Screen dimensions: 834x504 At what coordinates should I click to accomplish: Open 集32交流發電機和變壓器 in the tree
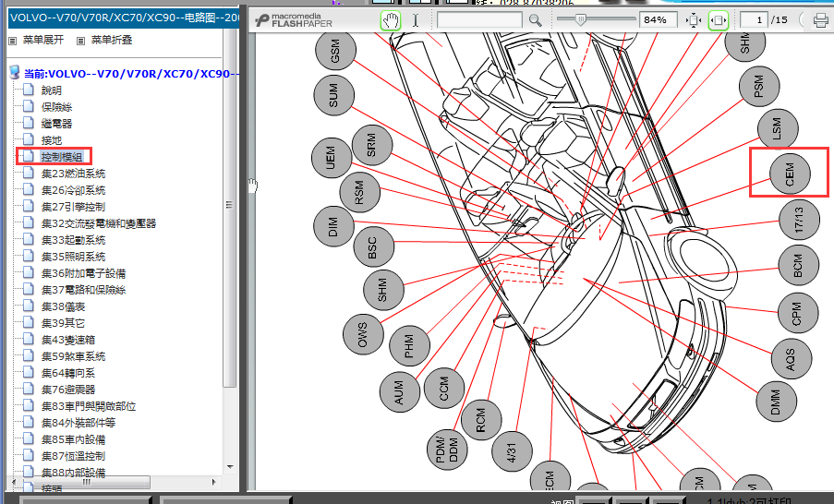(x=99, y=223)
